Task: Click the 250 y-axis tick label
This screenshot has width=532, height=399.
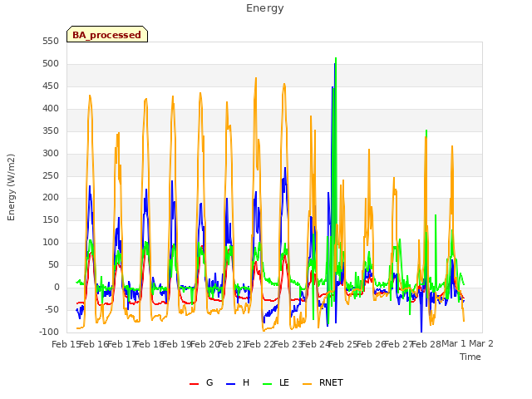Action: 51,175
